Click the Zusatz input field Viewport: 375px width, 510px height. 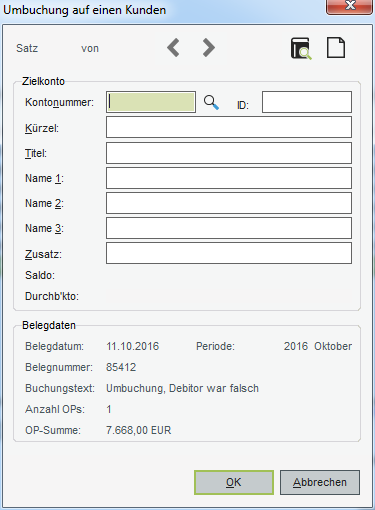(x=229, y=253)
